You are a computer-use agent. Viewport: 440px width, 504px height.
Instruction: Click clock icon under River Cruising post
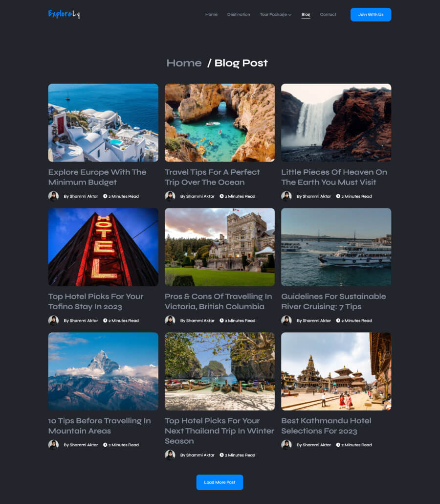click(x=338, y=321)
